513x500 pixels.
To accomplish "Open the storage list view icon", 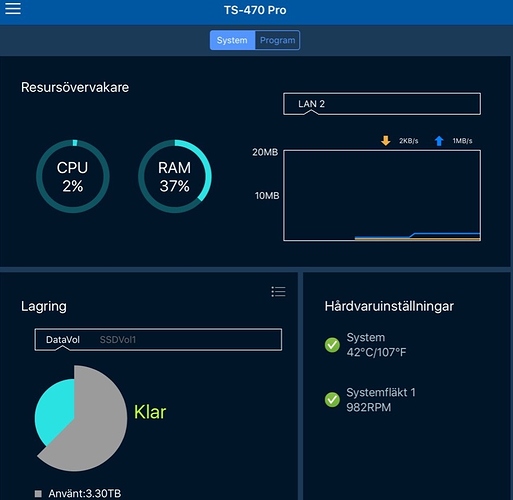I will click(278, 292).
